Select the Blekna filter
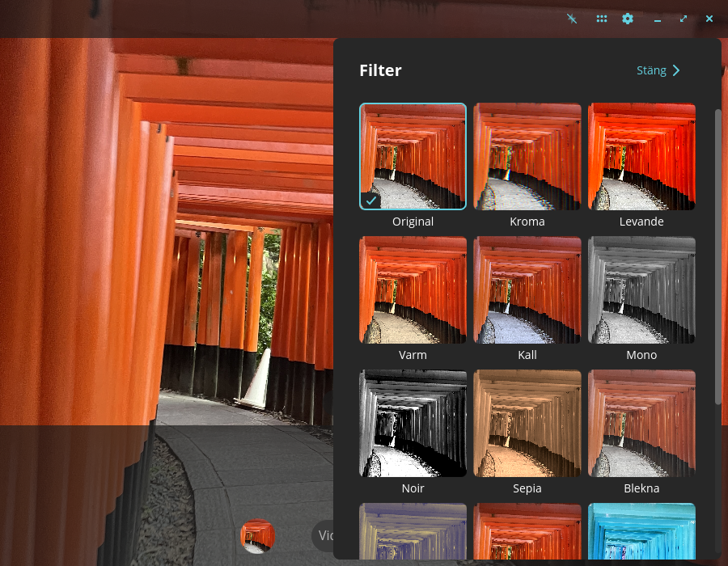The image size is (728, 566). 641,423
